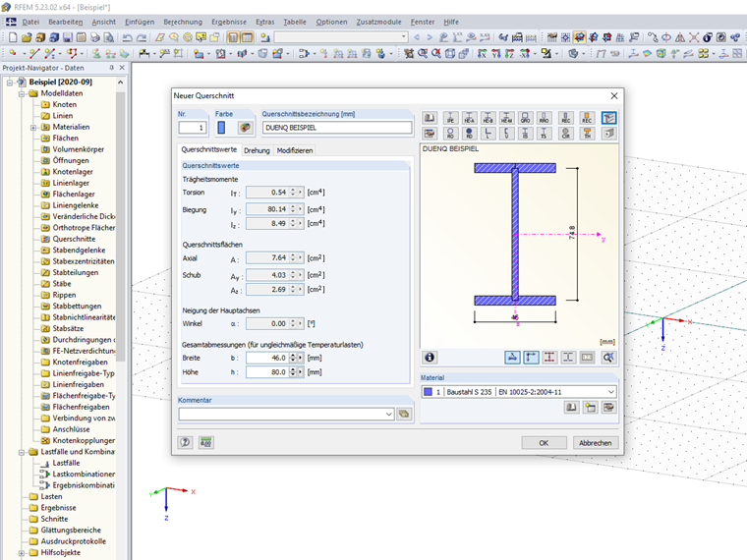Pin the Projekt-Navigator panel

coord(111,68)
